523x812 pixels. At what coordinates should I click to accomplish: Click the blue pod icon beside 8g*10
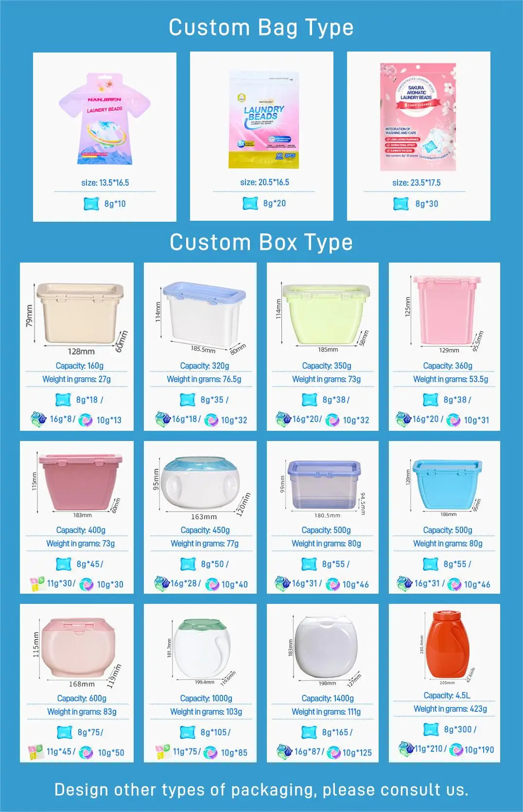tap(91, 204)
